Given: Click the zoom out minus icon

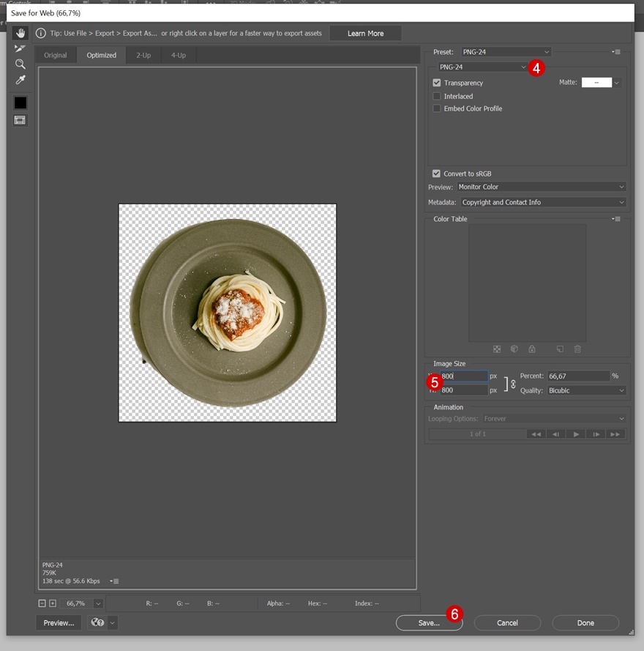Looking at the screenshot, I should pyautogui.click(x=42, y=603).
